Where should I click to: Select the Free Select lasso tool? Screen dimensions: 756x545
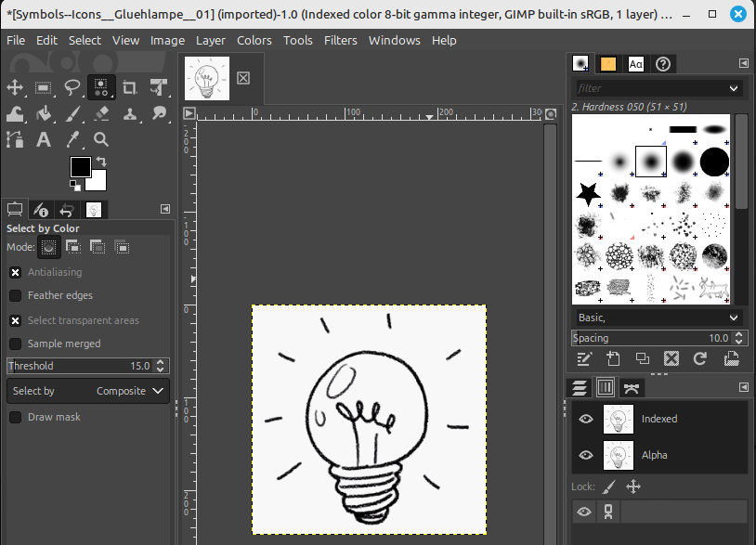72,87
